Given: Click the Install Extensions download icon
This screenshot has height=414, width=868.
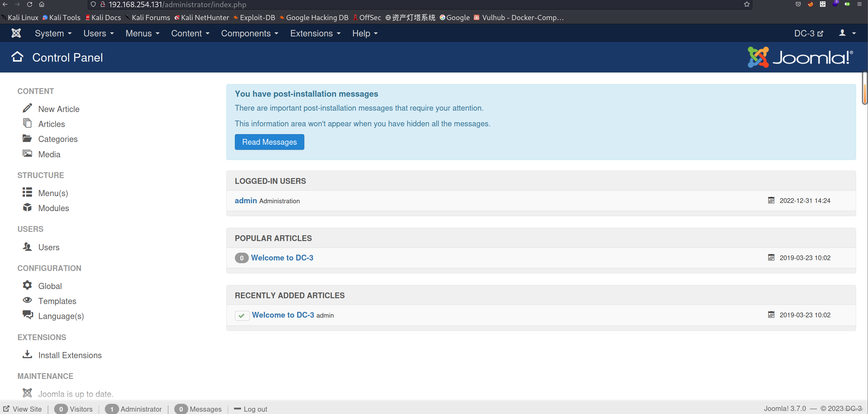Looking at the screenshot, I should click(x=27, y=354).
